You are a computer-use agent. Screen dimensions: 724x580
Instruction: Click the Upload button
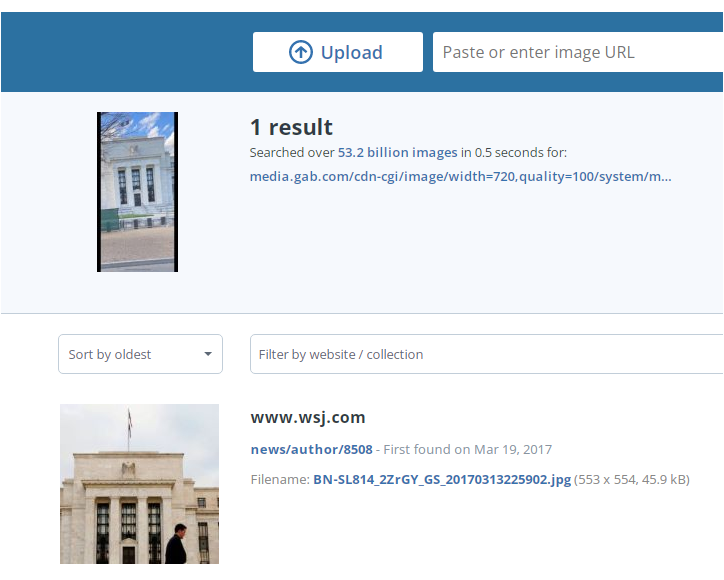coord(338,52)
